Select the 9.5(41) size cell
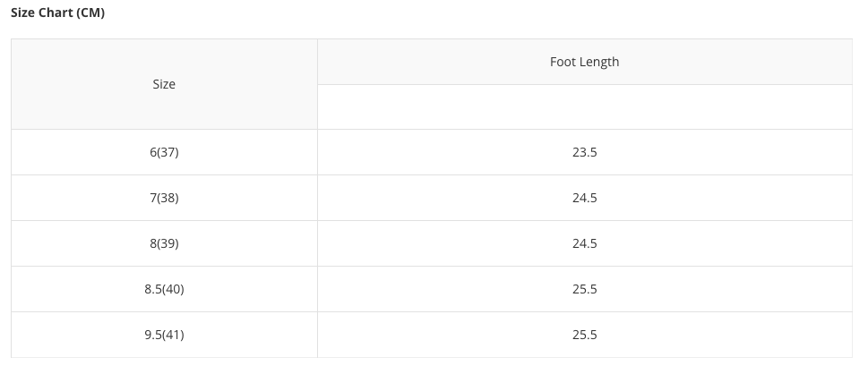The image size is (868, 374). pyautogui.click(x=164, y=335)
